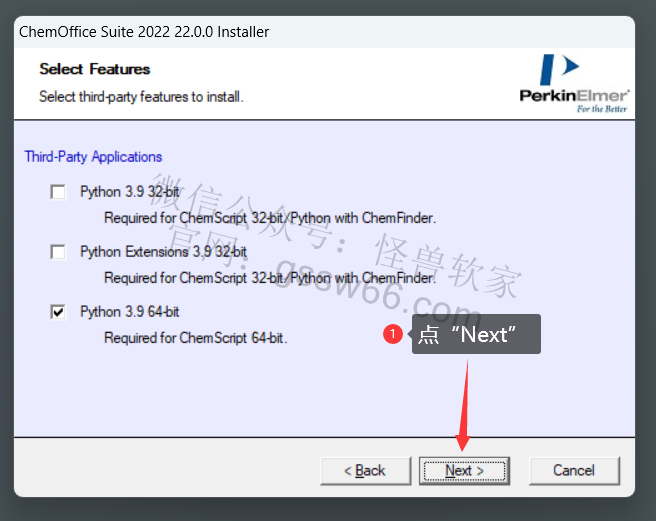The height and width of the screenshot is (521, 656).
Task: Click the "Select Features" title
Action: [x=95, y=69]
